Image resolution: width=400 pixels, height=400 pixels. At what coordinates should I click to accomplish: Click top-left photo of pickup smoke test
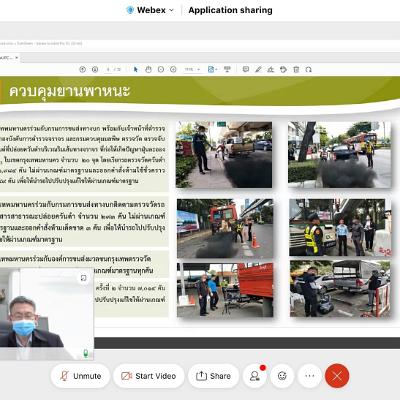[224, 154]
